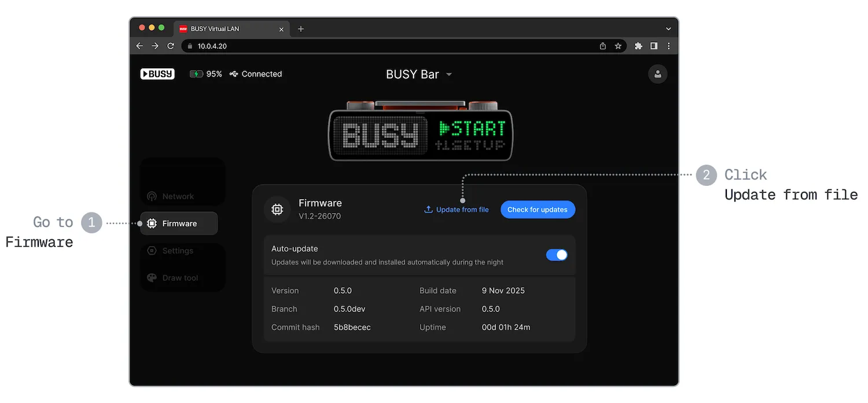Open the user profile avatar

[x=657, y=74]
